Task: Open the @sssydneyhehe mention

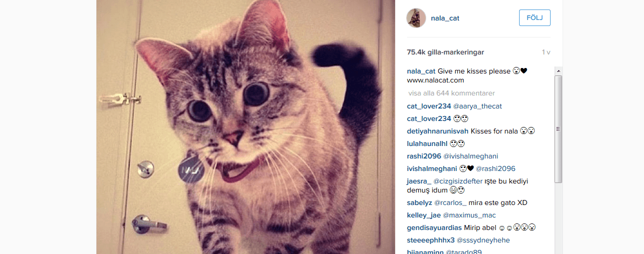Action: (x=483, y=240)
